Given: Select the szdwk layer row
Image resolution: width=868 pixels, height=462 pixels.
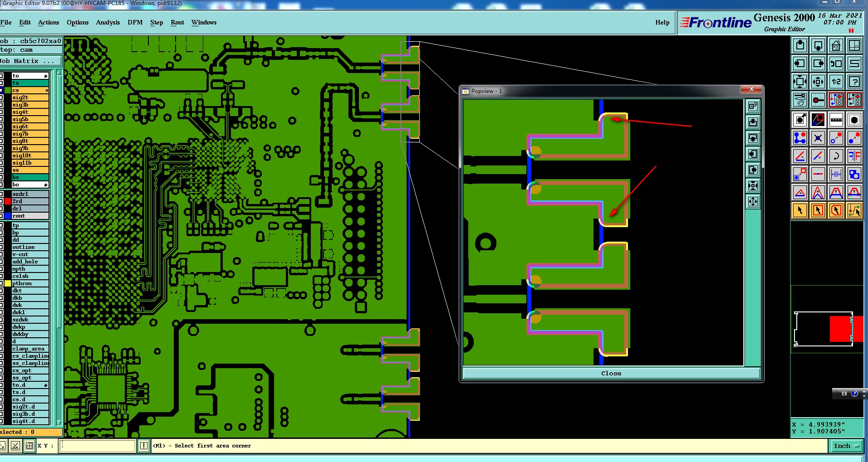Looking at the screenshot, I should [30, 320].
